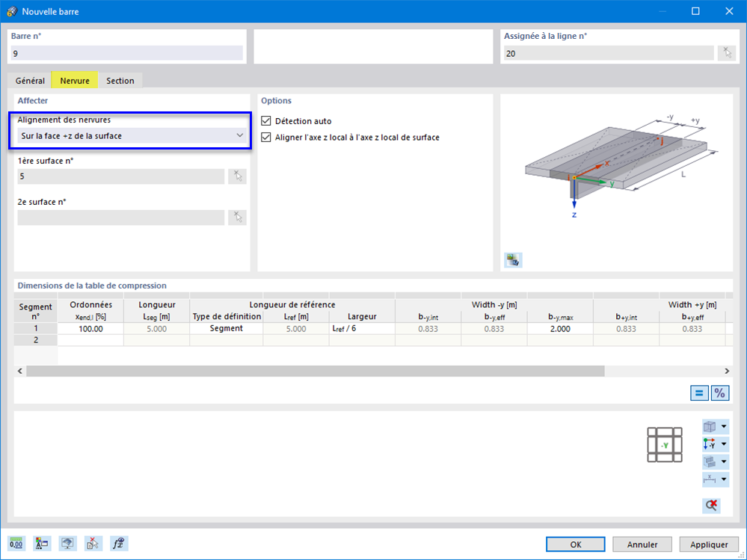Click the image view icon below rib preview
Viewport: 747px width, 560px height.
coord(513,260)
